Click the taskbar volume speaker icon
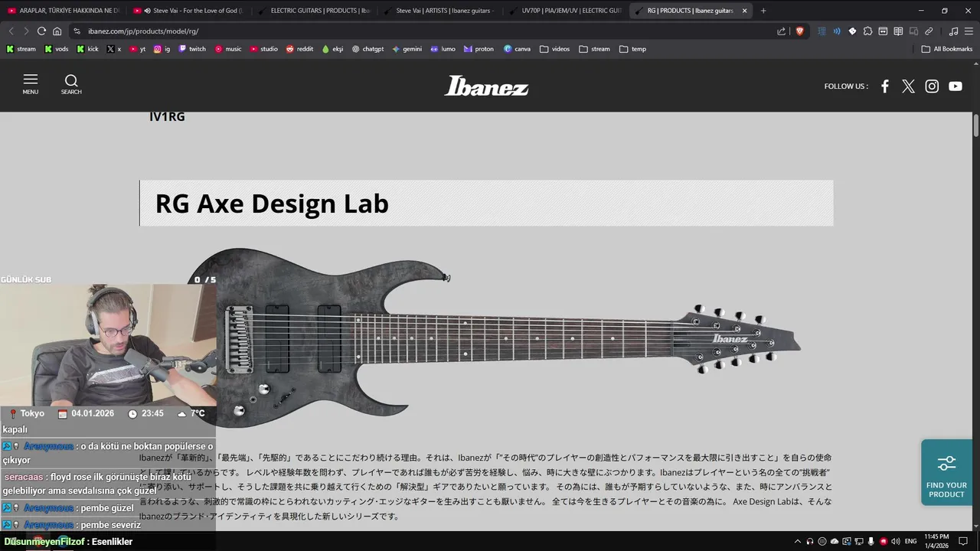The height and width of the screenshot is (551, 980). click(895, 541)
